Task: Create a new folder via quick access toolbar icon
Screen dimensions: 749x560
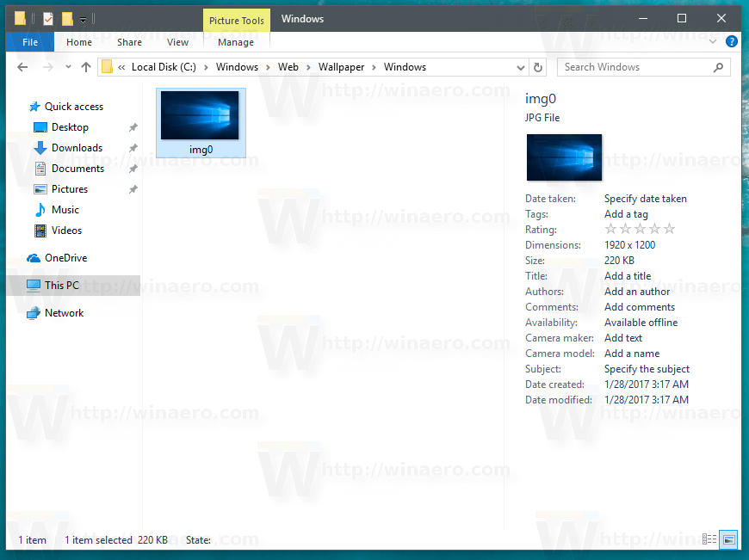Action: (67, 17)
